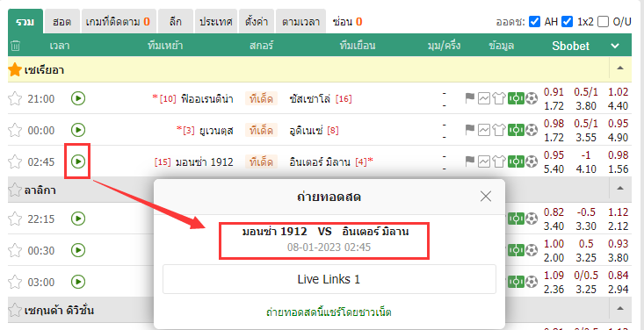This screenshot has height=330, width=644.
Task: Open ทีเด็ด tip link for Juventus match
Action: point(262,131)
